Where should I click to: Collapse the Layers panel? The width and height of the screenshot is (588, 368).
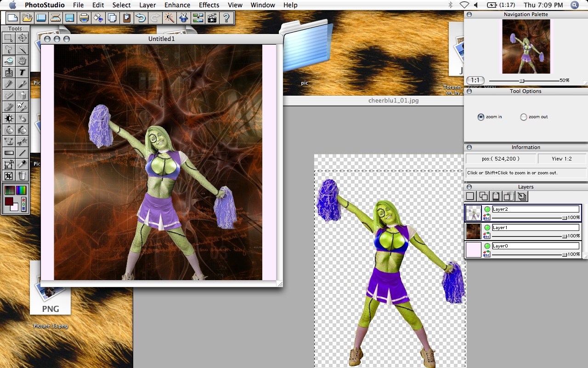click(469, 187)
